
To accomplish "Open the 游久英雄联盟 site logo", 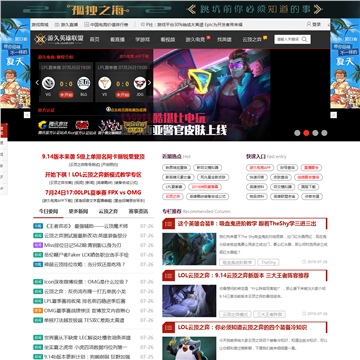I will [59, 39].
